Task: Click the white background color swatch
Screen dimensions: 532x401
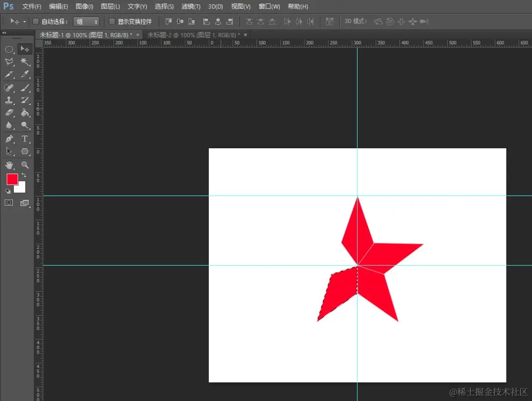Action: pos(22,189)
